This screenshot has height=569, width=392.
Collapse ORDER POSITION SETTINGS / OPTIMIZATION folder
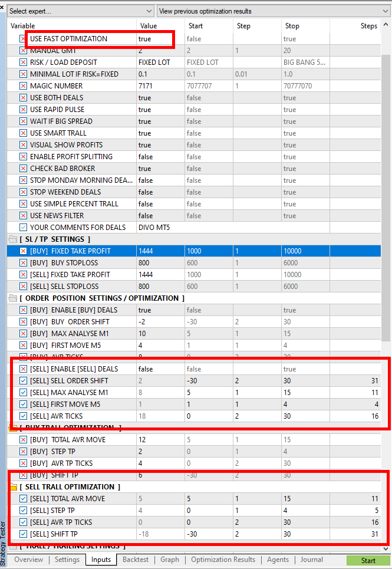point(13,298)
